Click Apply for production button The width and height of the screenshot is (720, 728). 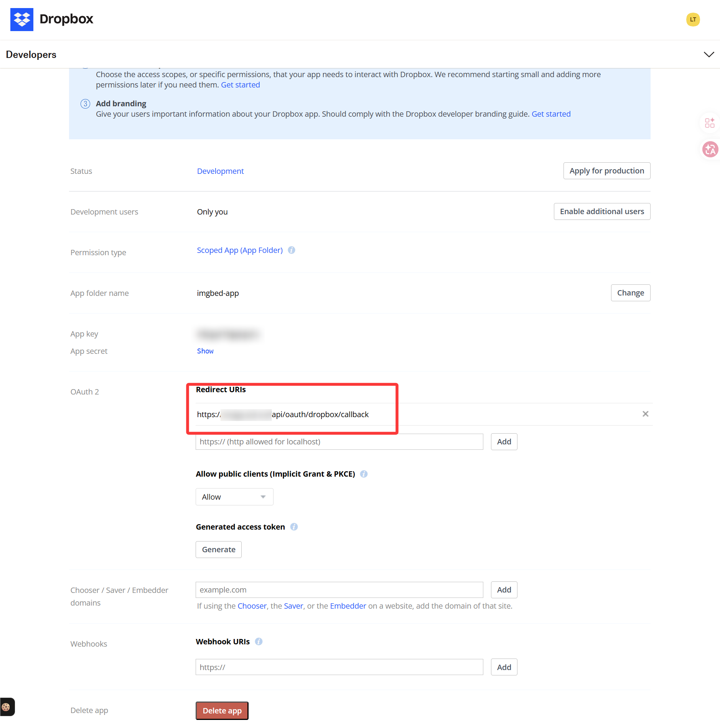tap(607, 171)
